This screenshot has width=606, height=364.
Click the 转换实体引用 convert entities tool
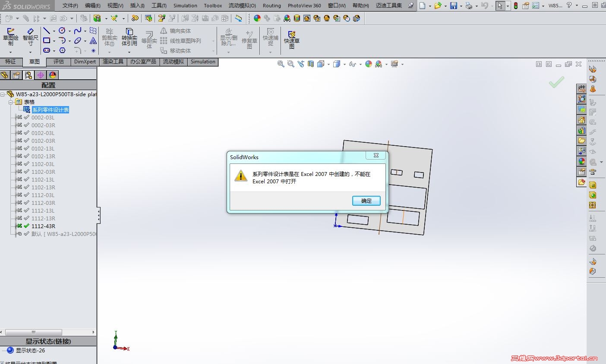(129, 37)
